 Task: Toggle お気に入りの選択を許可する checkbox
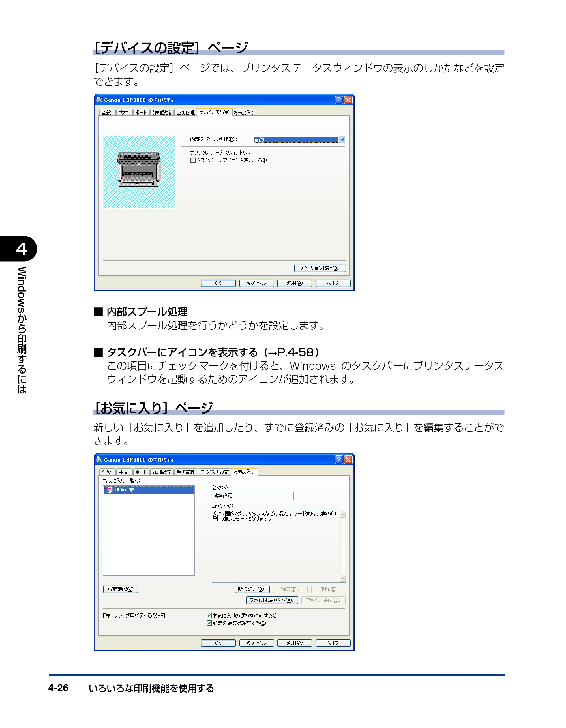pyautogui.click(x=209, y=616)
